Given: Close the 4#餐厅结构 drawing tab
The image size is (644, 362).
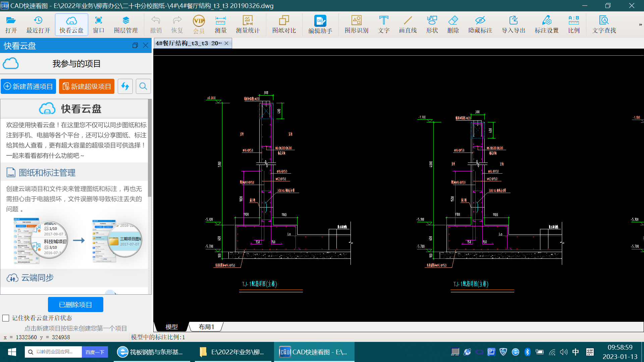Looking at the screenshot, I should click(226, 43).
